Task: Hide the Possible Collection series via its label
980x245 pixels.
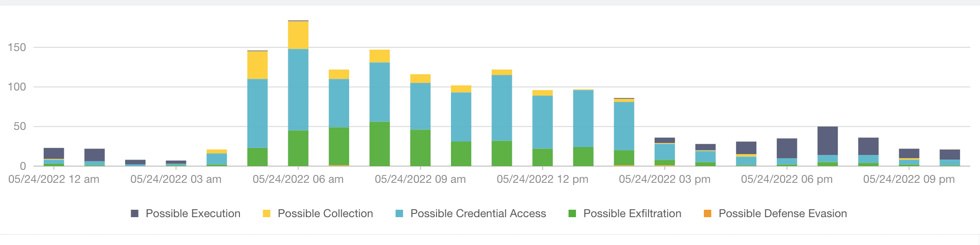Action: [x=325, y=213]
